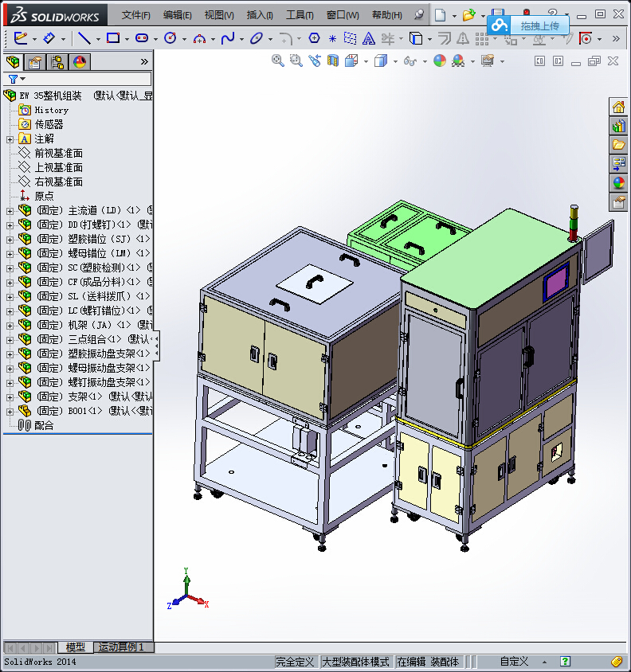Select the Smart Dimension tool

point(49,38)
